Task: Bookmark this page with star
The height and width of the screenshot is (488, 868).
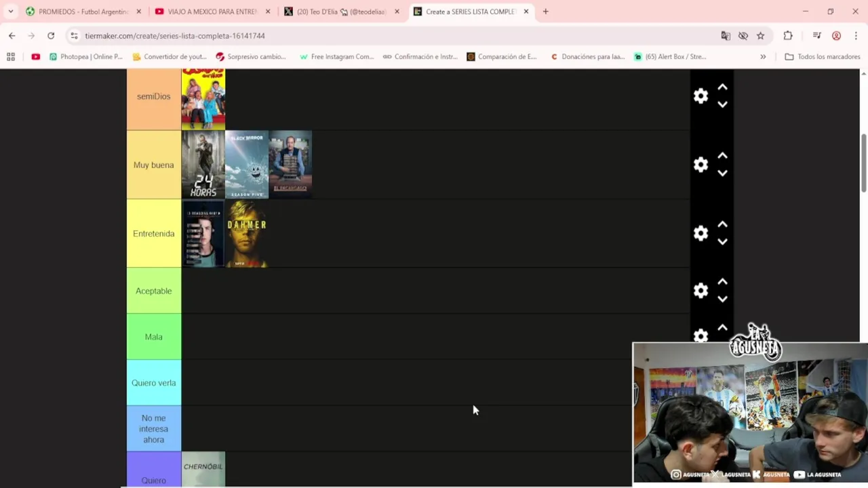Action: pyautogui.click(x=761, y=36)
